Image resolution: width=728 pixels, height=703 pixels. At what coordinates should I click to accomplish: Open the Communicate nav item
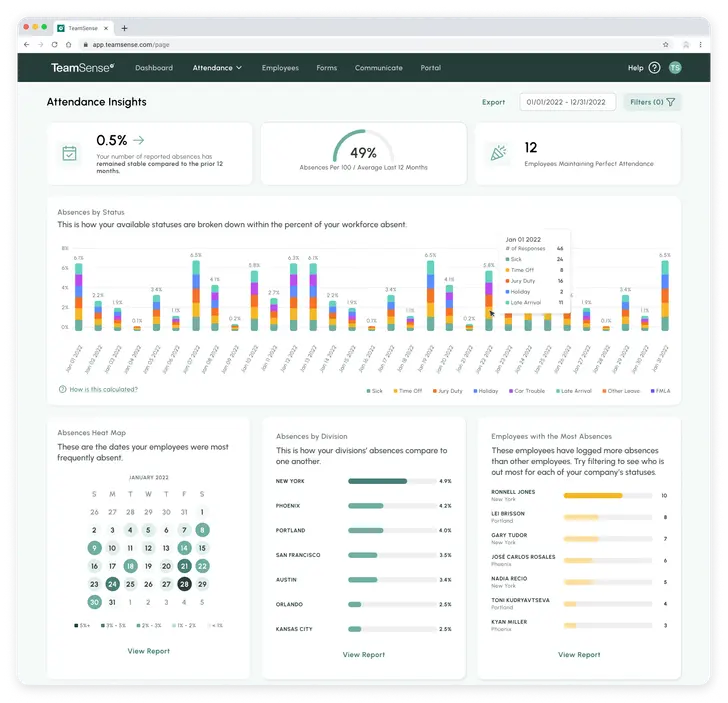coord(378,68)
